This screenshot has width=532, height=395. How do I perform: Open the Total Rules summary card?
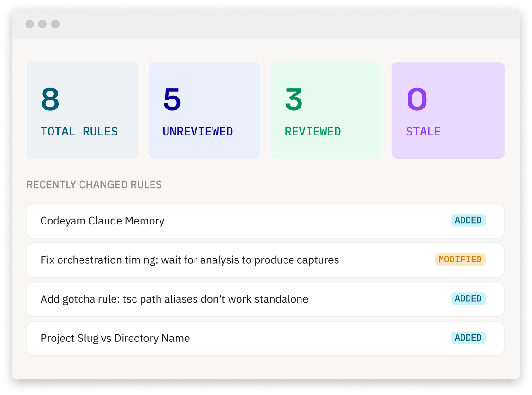(82, 110)
